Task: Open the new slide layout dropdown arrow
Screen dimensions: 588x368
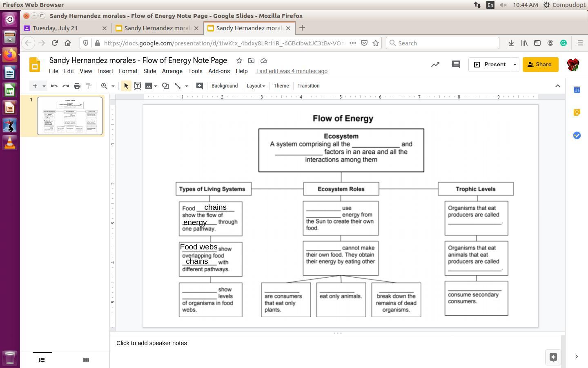Action: coord(44,86)
